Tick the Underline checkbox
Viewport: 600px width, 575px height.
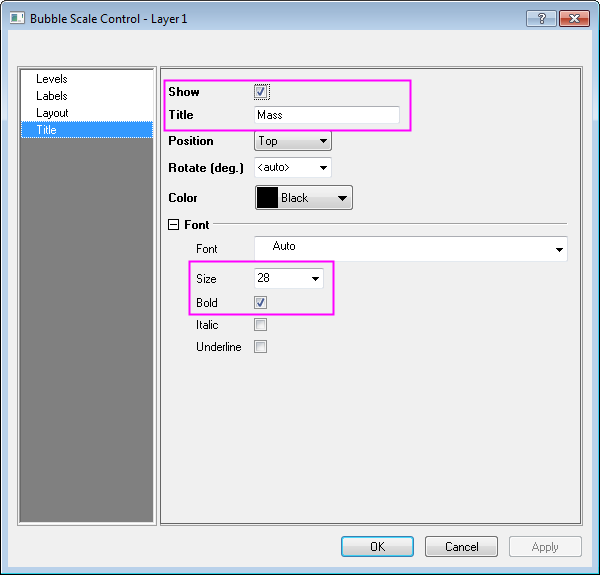pyautogui.click(x=261, y=347)
